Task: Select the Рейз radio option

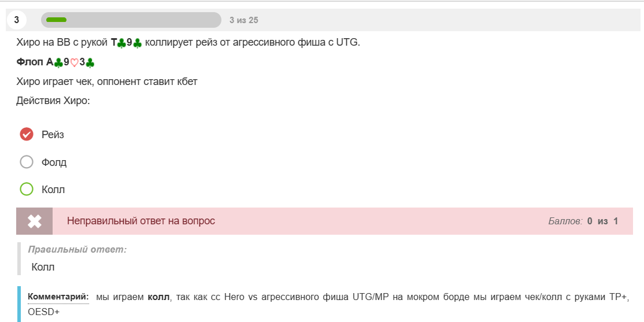Action: (x=27, y=134)
